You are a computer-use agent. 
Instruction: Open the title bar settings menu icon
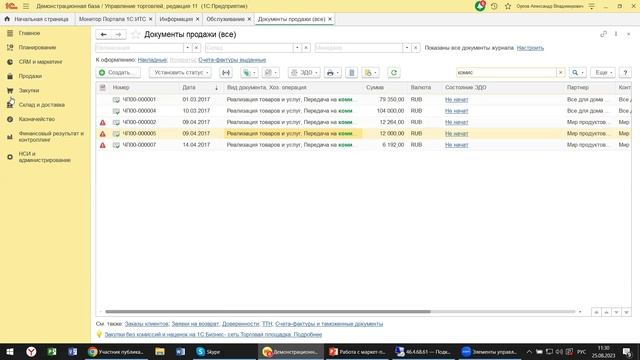pos(592,6)
